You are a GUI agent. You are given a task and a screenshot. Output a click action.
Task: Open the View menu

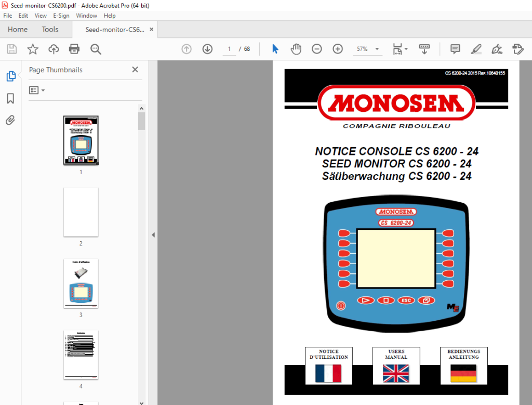coord(41,16)
